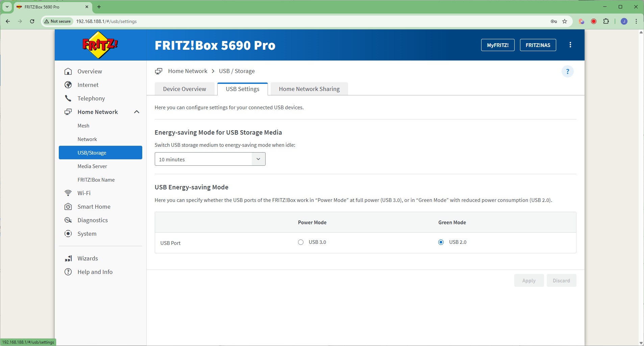Click the Energy-saving Mode for USB Storage Media heading
Image resolution: width=644 pixels, height=346 pixels.
[x=218, y=133]
